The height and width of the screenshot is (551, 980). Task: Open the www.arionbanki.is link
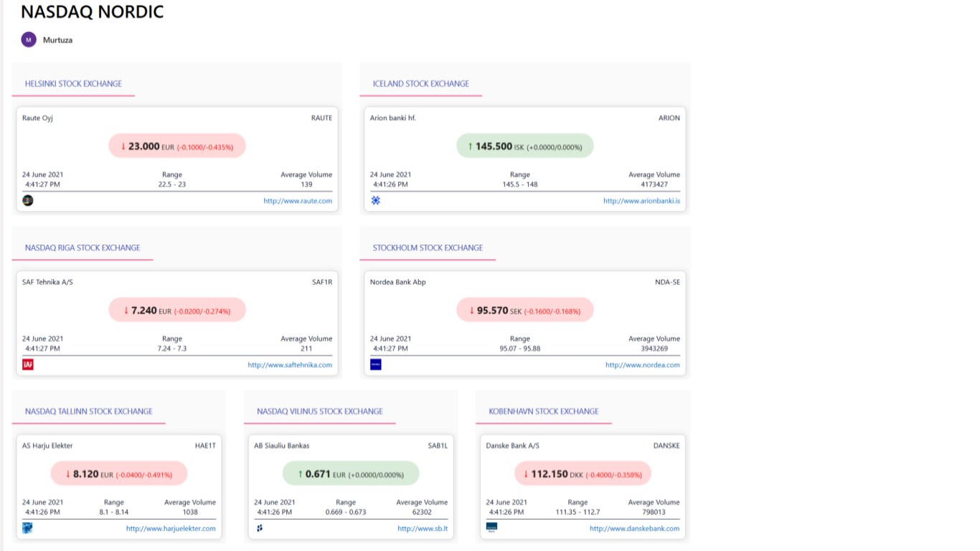[x=641, y=201]
